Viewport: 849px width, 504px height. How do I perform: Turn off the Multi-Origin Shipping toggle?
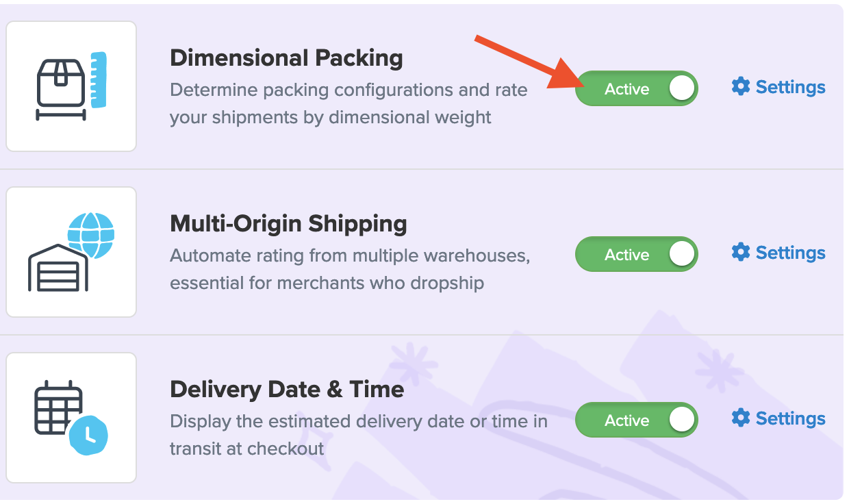(636, 255)
